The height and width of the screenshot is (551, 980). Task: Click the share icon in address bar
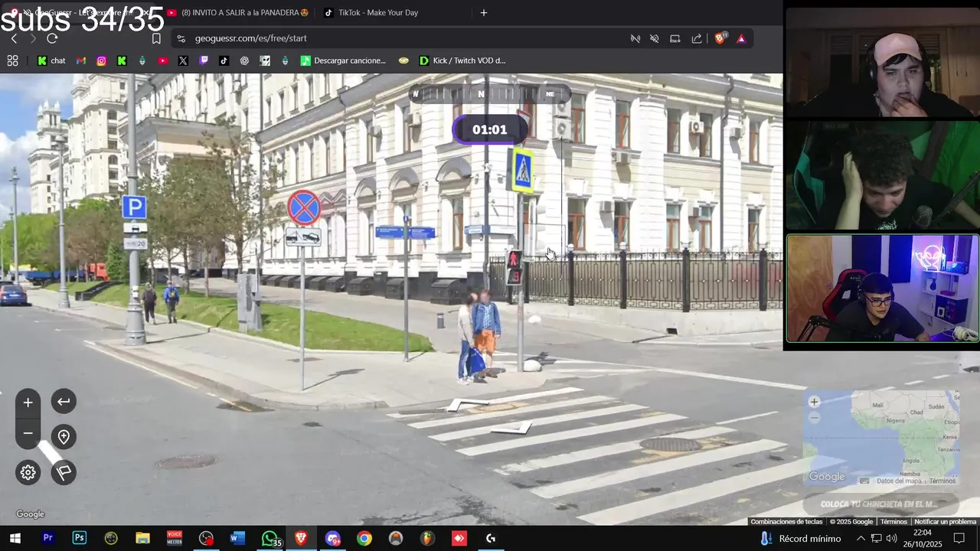[x=697, y=38]
